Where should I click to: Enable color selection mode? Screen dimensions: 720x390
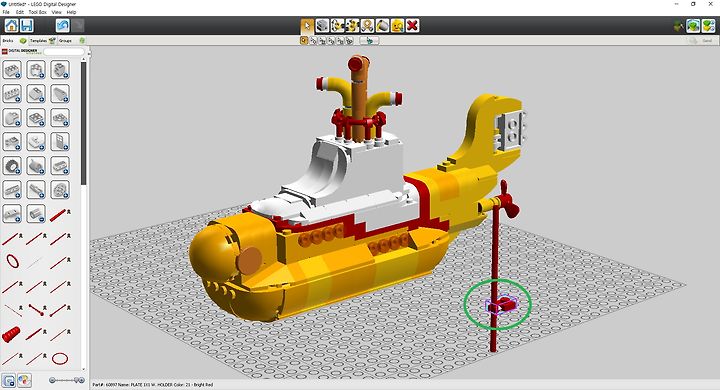[332, 40]
